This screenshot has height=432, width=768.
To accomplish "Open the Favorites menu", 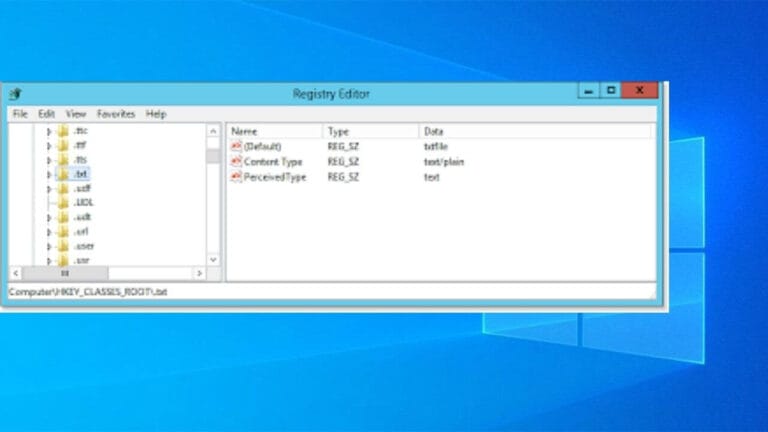I will tap(116, 114).
